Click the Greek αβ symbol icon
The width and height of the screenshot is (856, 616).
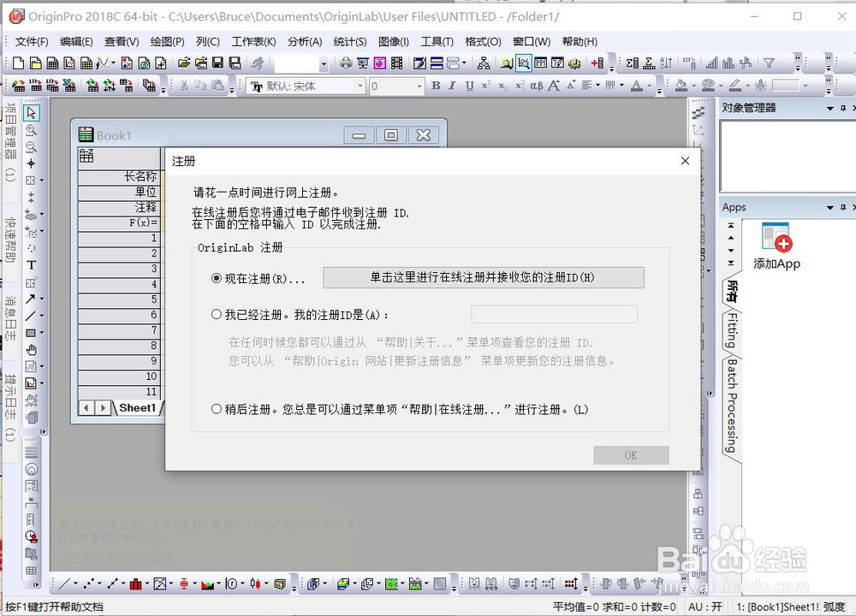536,86
